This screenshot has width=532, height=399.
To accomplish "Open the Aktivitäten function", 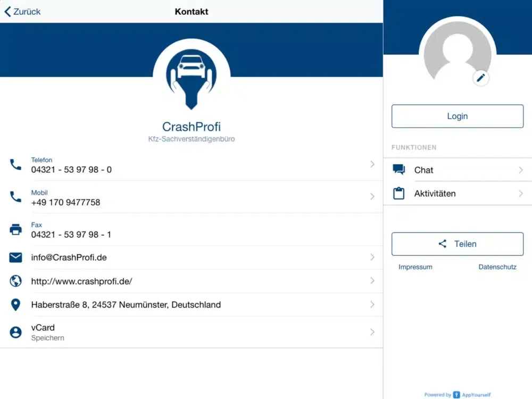I will [x=458, y=194].
